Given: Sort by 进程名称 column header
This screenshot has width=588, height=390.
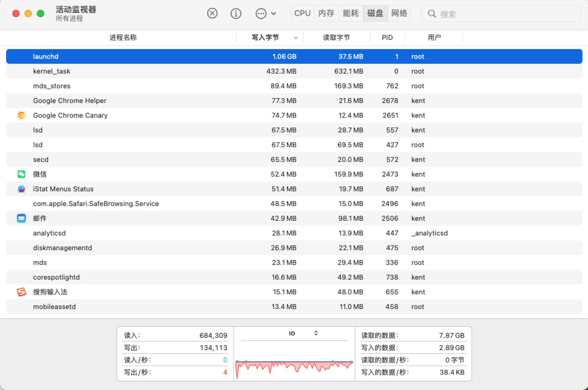Looking at the screenshot, I should point(123,37).
